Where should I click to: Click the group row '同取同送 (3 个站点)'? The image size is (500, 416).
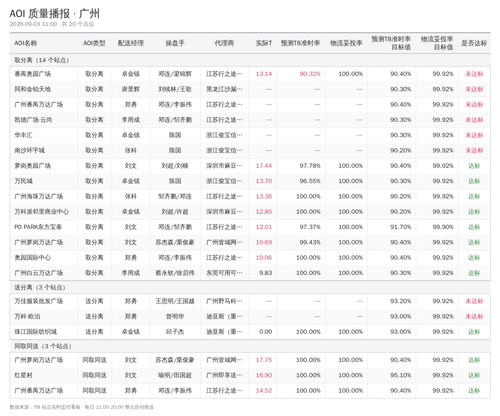[250, 346]
